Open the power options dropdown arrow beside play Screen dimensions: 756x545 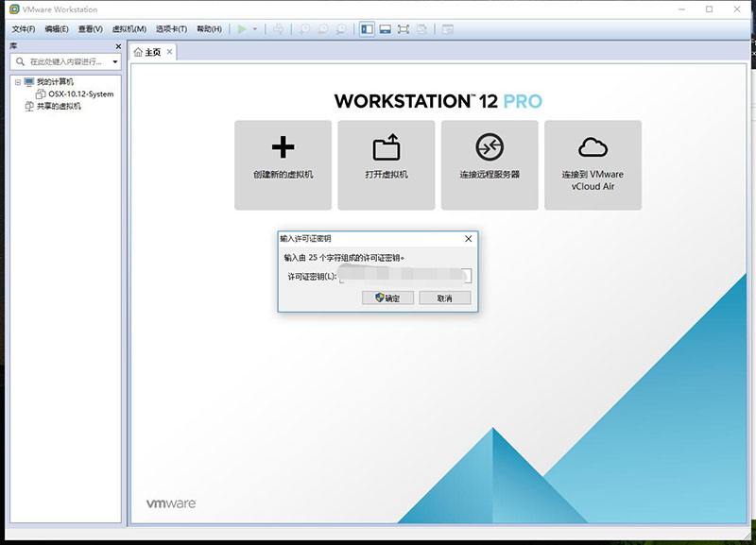(255, 29)
